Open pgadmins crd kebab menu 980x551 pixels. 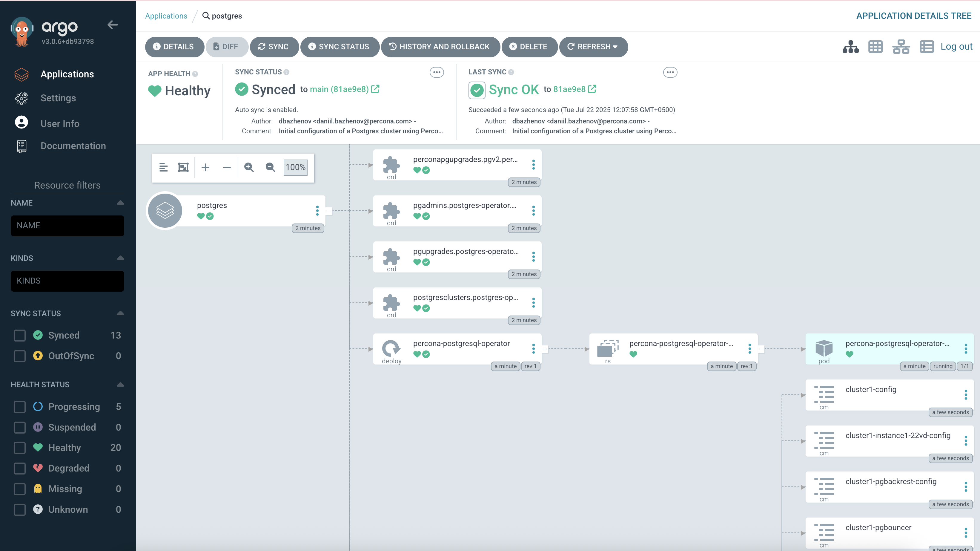point(533,211)
